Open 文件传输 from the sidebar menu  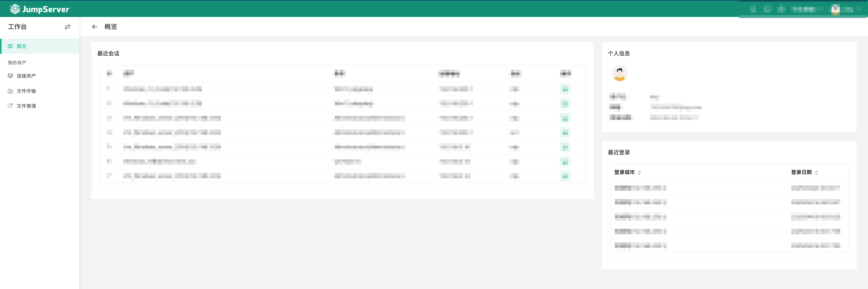tap(26, 91)
